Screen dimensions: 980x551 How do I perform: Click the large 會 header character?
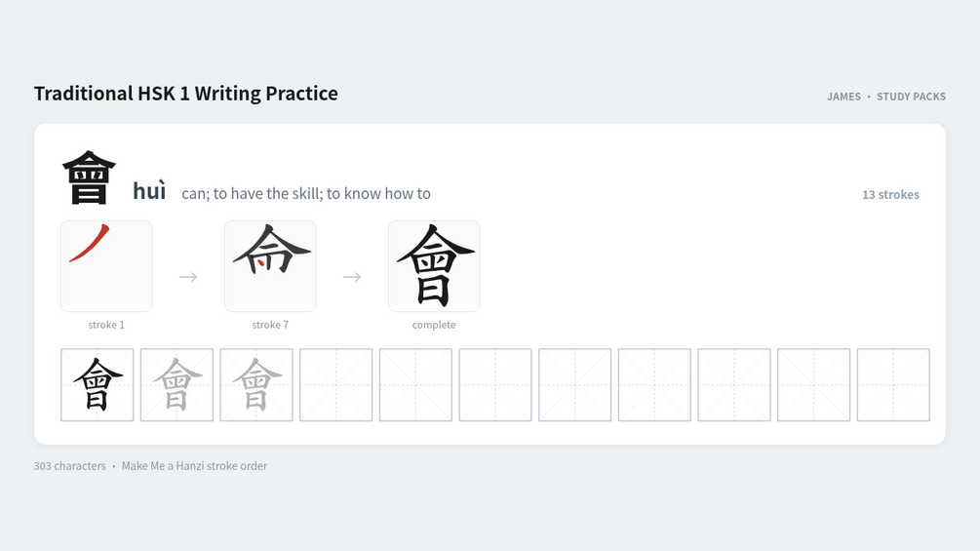[x=89, y=178]
